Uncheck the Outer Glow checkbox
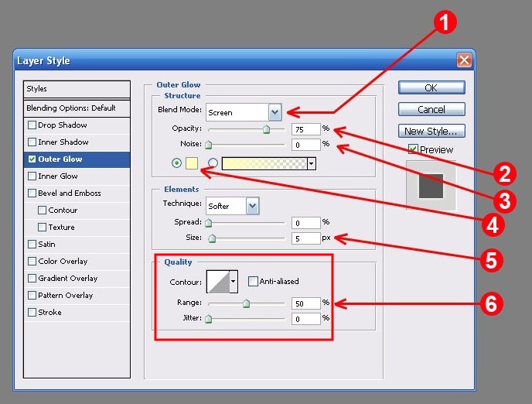Screen dimensions: 532x404 (x=32, y=159)
